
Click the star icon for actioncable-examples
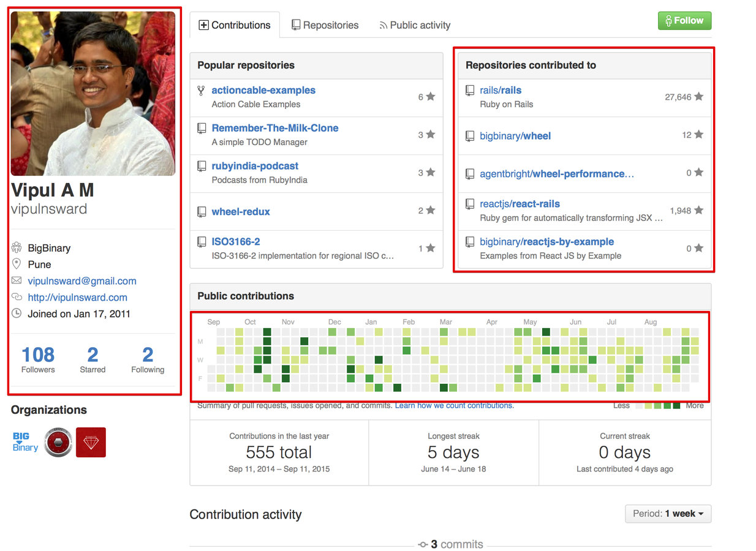(x=431, y=97)
